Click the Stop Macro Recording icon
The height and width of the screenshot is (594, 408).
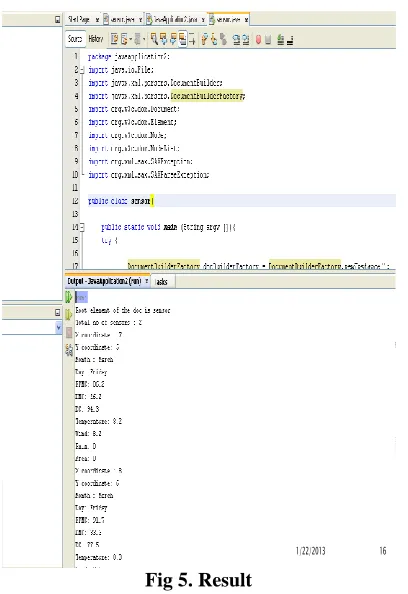pyautogui.click(x=268, y=39)
